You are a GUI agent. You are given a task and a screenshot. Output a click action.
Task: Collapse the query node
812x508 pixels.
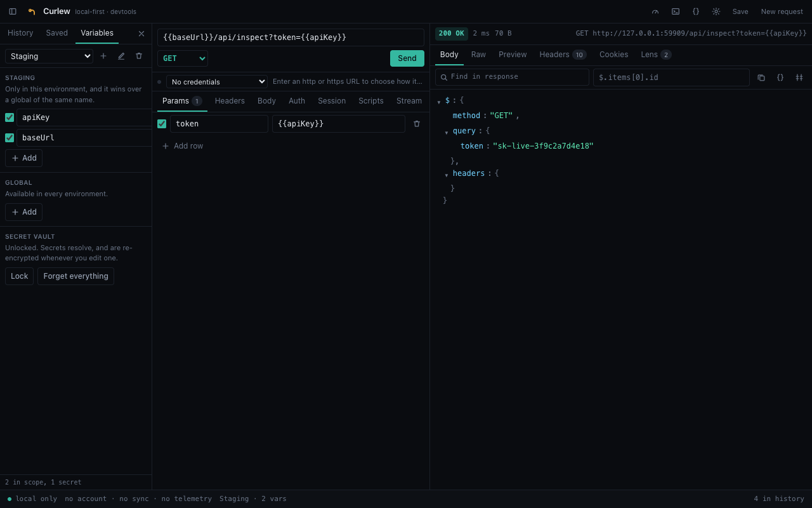(447, 132)
